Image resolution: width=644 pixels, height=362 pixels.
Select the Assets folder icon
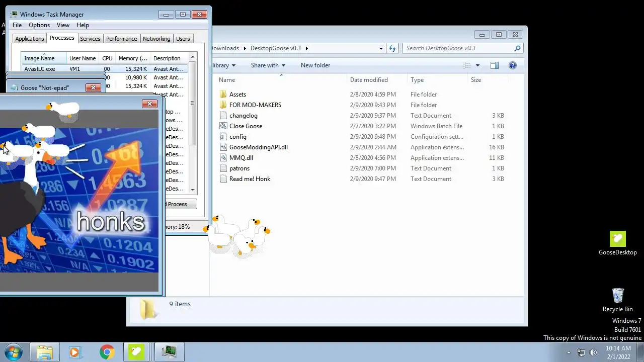(223, 95)
